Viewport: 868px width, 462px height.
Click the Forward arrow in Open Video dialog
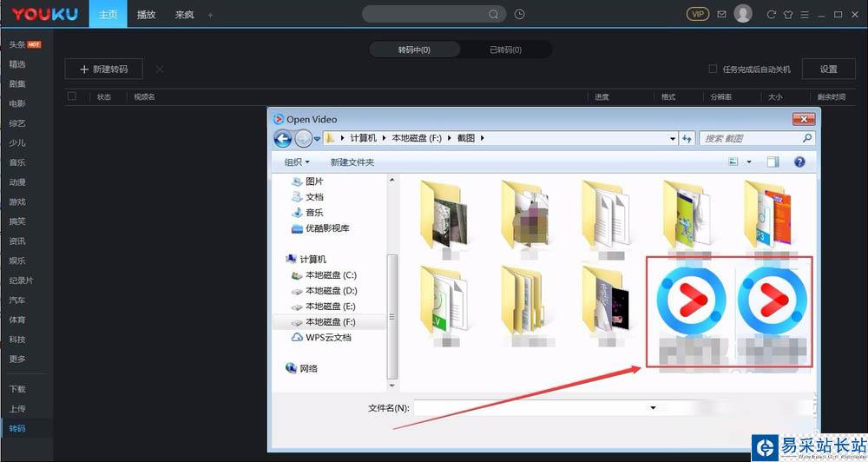303,138
